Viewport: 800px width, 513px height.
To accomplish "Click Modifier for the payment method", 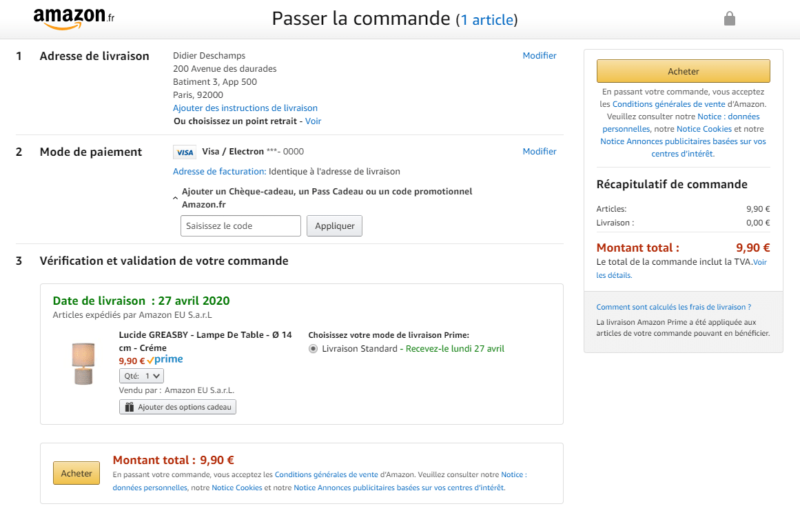I will 539,152.
